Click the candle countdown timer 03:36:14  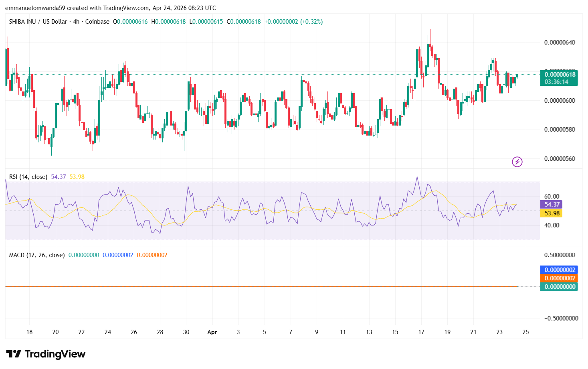[x=556, y=82]
